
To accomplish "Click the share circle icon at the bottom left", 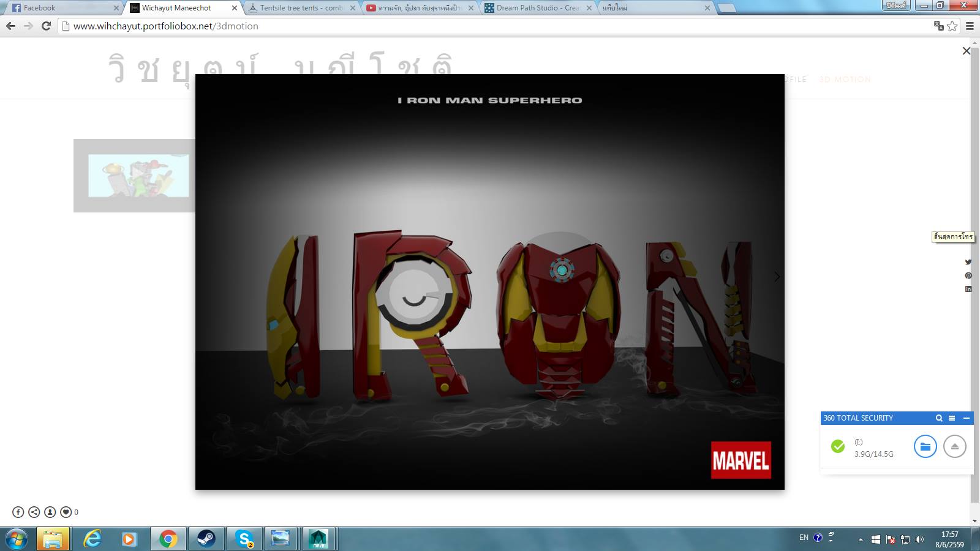I will 34,512.
